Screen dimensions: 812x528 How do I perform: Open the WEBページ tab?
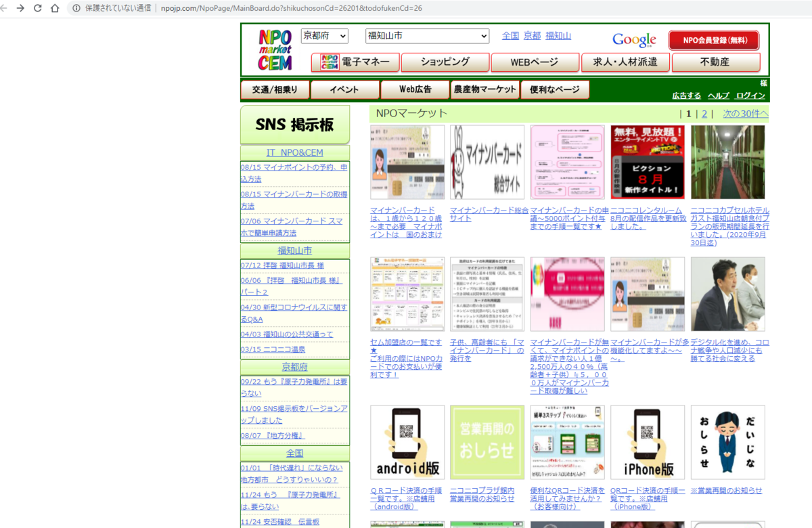tap(535, 62)
